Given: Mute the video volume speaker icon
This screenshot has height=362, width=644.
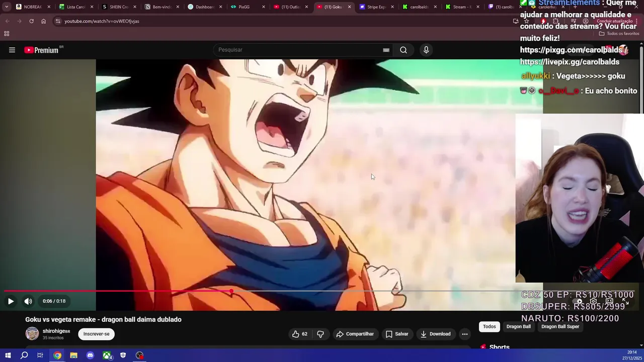Looking at the screenshot, I should [x=28, y=301].
